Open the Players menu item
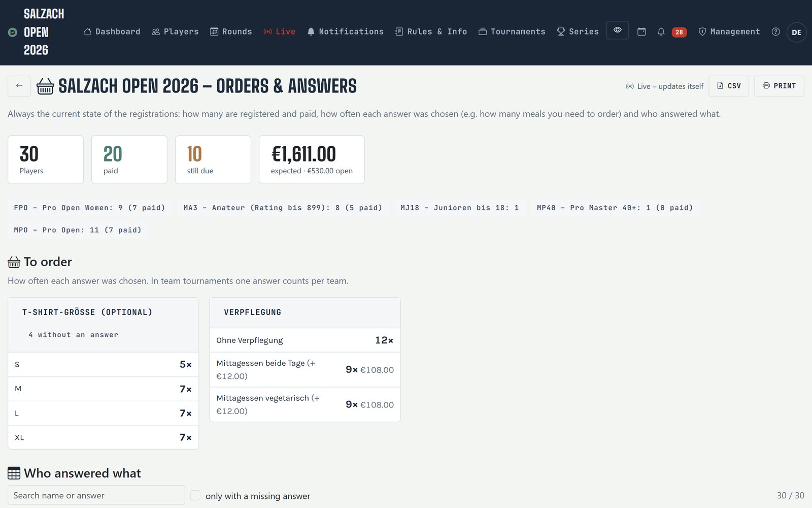The image size is (812, 508). (x=175, y=31)
